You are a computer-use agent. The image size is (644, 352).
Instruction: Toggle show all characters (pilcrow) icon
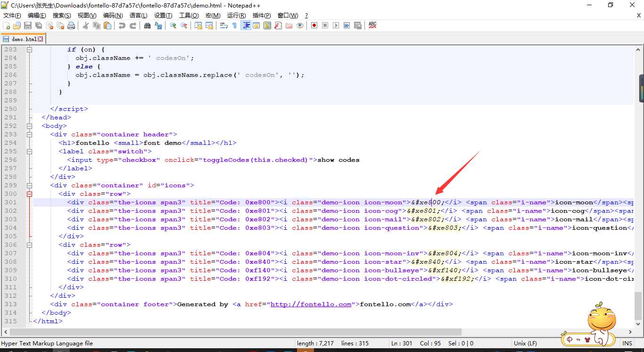pyautogui.click(x=235, y=25)
